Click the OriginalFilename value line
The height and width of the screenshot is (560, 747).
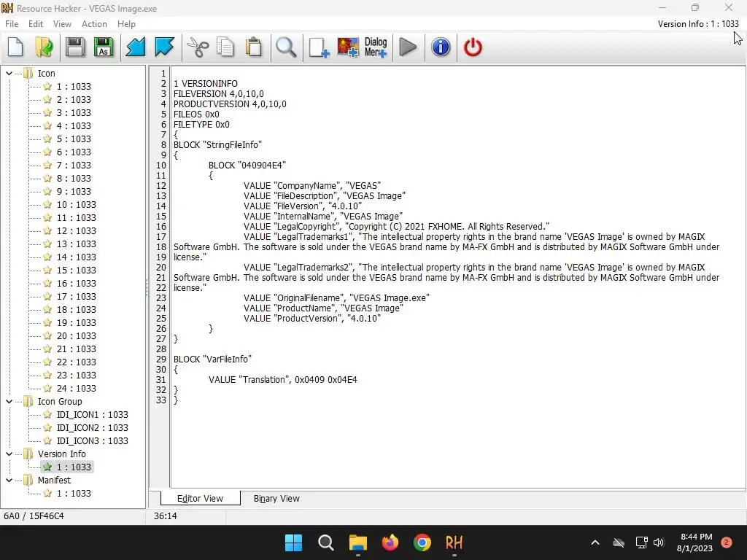pos(336,297)
